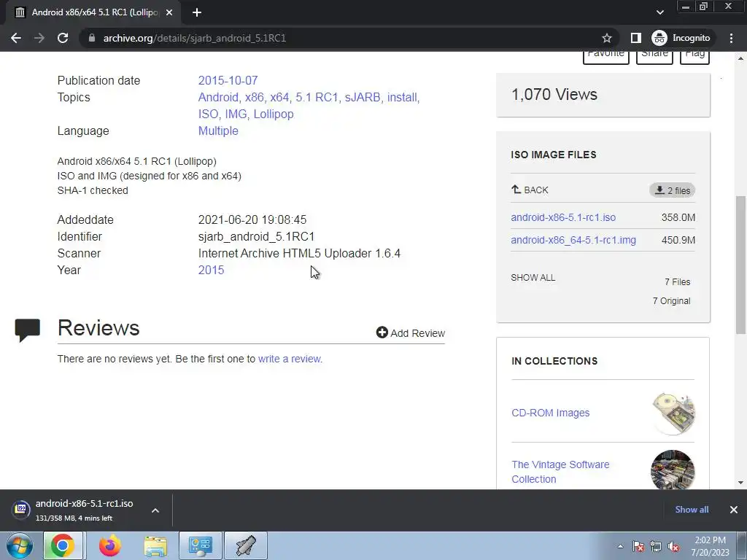Go BACK in the ISO image files list
Viewport: 747px width, 560px height.
click(x=530, y=190)
